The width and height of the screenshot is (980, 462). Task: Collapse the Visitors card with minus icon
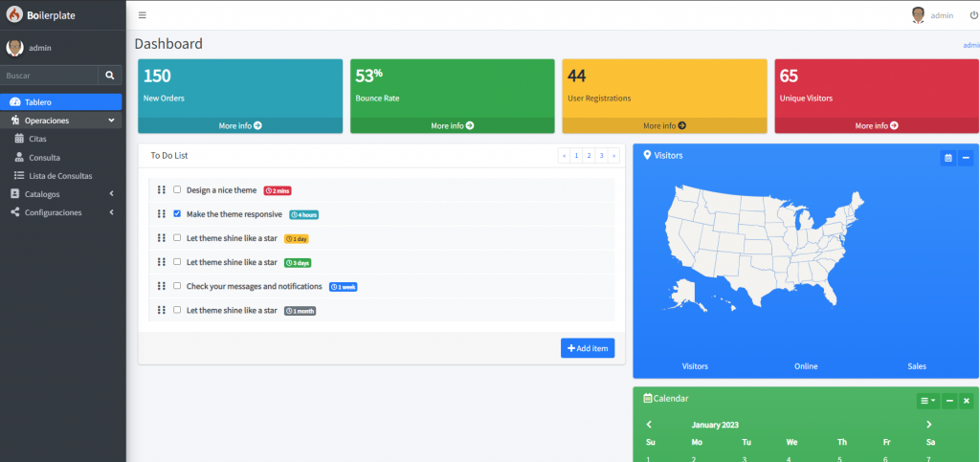pyautogui.click(x=966, y=158)
